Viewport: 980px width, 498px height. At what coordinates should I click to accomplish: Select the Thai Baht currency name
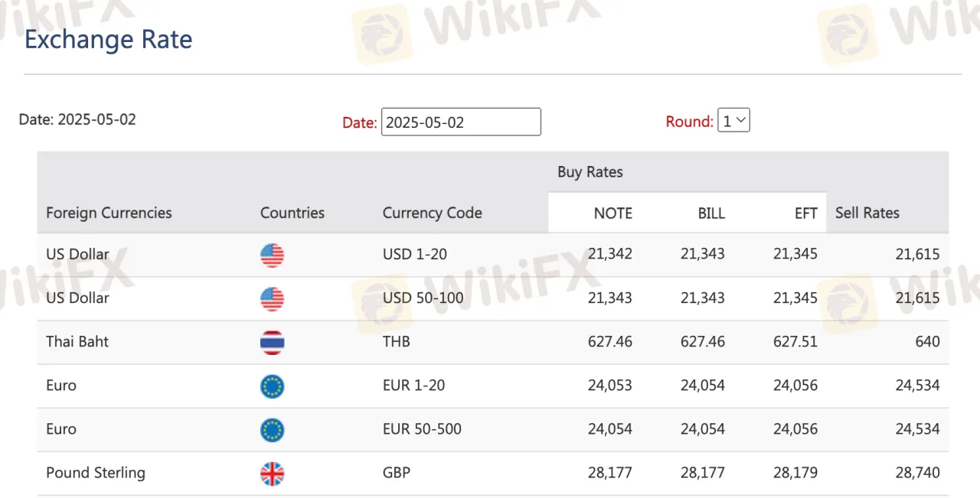pos(77,341)
